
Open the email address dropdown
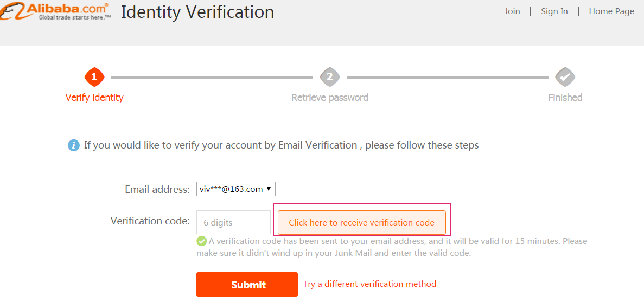tap(236, 189)
